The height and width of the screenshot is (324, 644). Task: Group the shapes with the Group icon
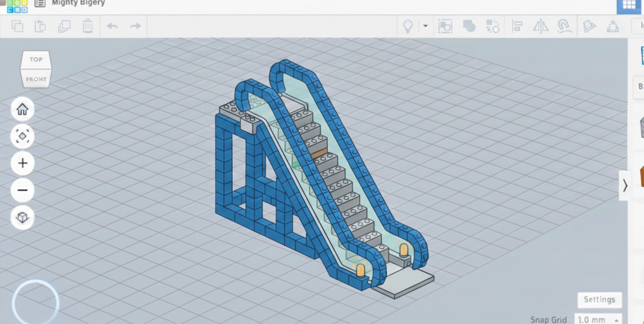[x=469, y=26]
